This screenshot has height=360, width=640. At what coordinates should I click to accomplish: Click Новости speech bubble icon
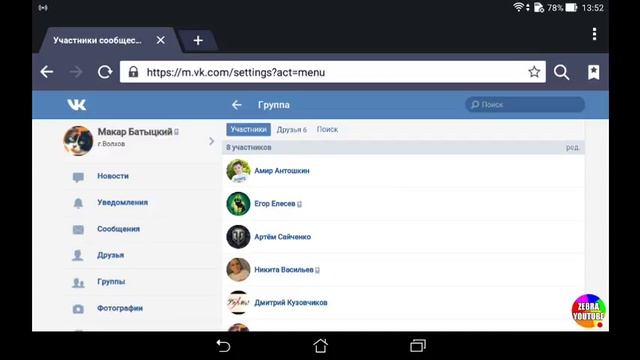coord(78,177)
